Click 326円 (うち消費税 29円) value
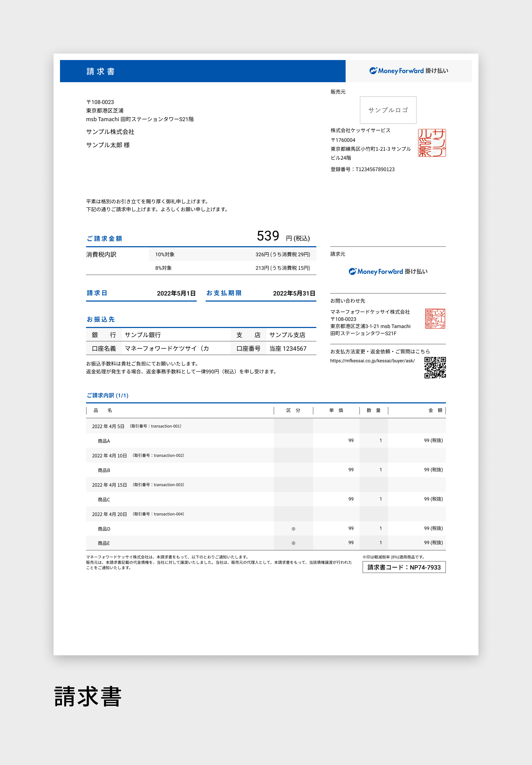 point(283,255)
